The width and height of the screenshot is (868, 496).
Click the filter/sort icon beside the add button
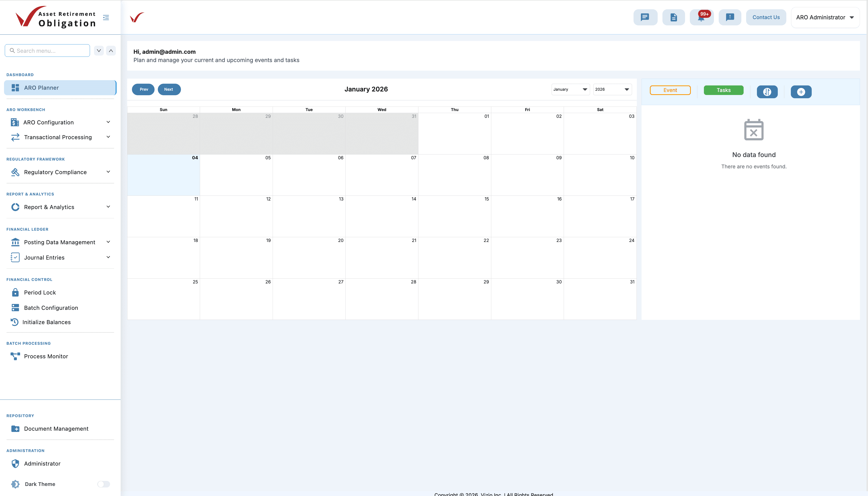click(x=767, y=92)
